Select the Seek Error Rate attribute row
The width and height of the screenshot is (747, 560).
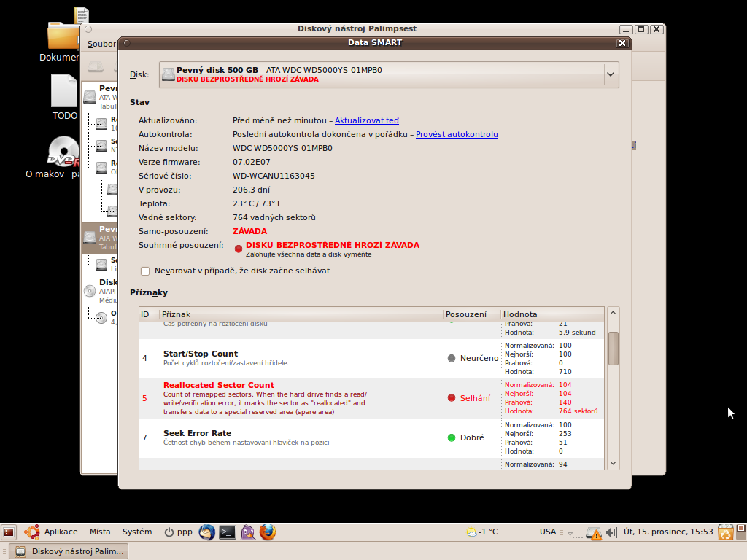pyautogui.click(x=371, y=437)
